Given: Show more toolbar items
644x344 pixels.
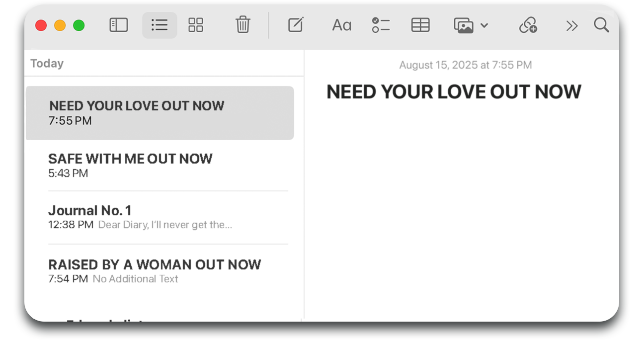Looking at the screenshot, I should coord(572,26).
